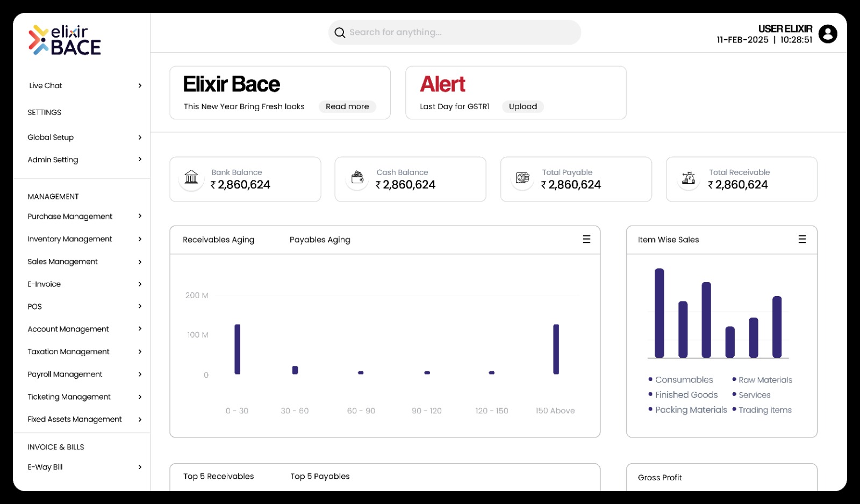Viewport: 860px width, 504px height.
Task: Expand Purchase Management chevron
Action: pos(140,216)
